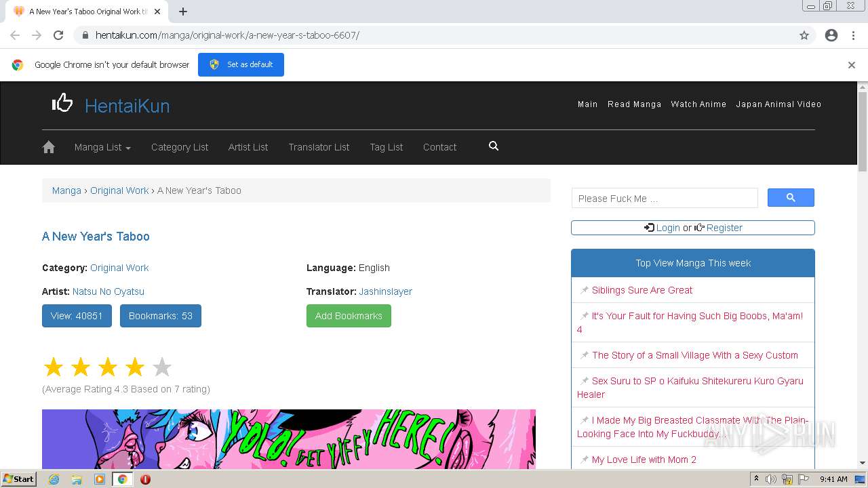Click the Bookmarks: 53 button

pyautogui.click(x=161, y=316)
